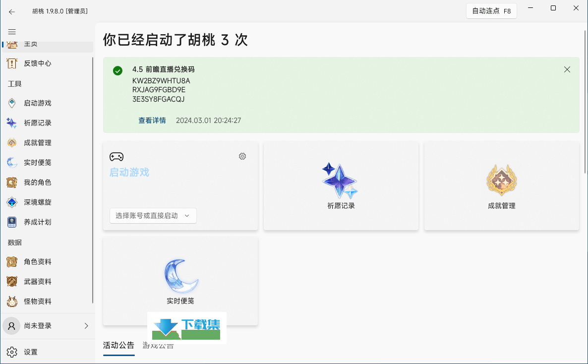
Task: Toggle the hamburger navigation menu
Action: [11, 32]
